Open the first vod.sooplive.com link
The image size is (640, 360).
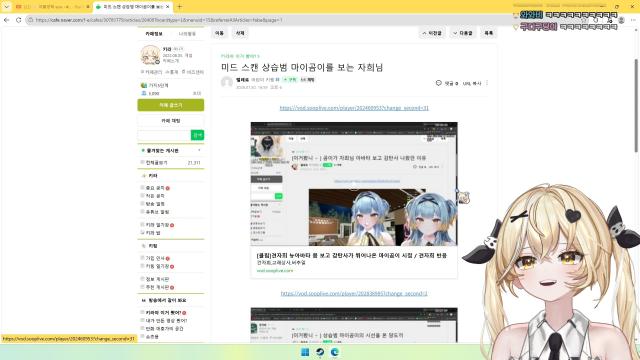tap(354, 108)
